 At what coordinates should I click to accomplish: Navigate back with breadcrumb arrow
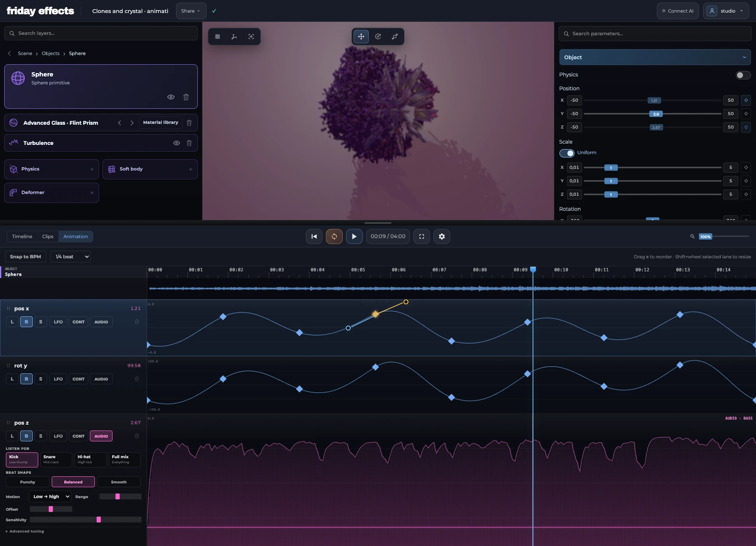point(9,53)
